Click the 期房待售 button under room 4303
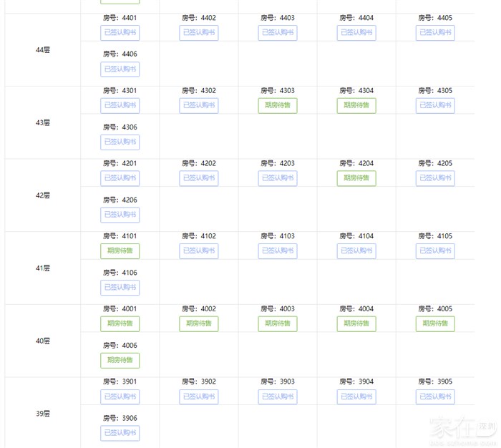Viewport: 501px width, 448px height. pyautogui.click(x=278, y=105)
